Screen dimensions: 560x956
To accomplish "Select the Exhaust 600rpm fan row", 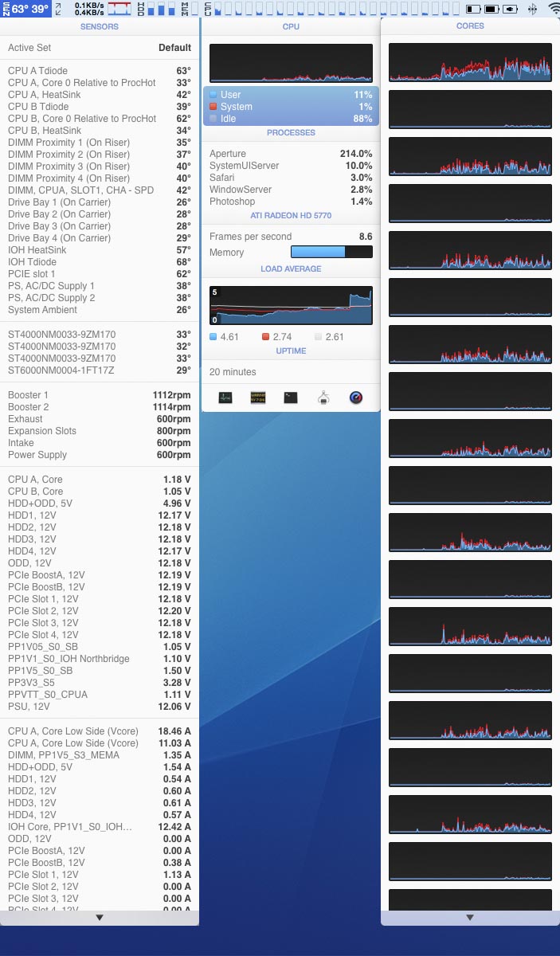I will click(100, 419).
